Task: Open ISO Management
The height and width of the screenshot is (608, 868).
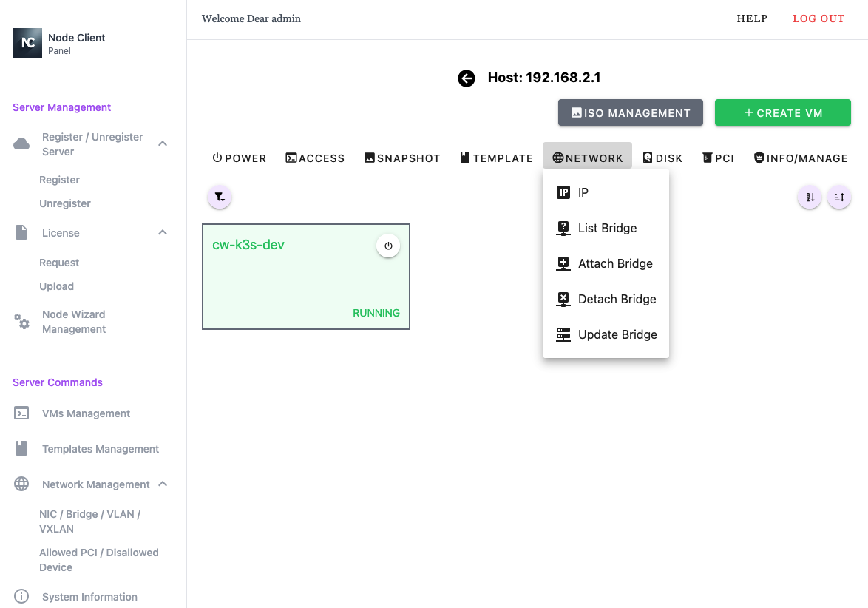Action: click(x=630, y=113)
